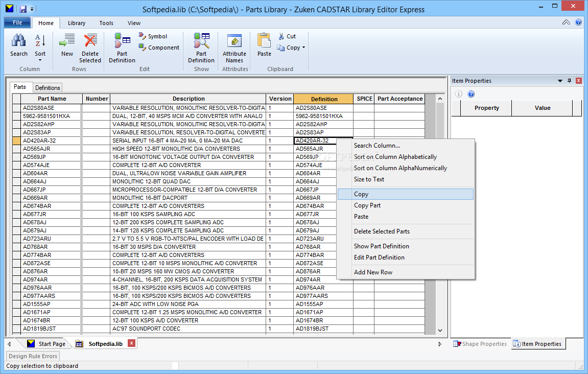The width and height of the screenshot is (588, 374).
Task: Click the Definition column header
Action: pos(323,99)
